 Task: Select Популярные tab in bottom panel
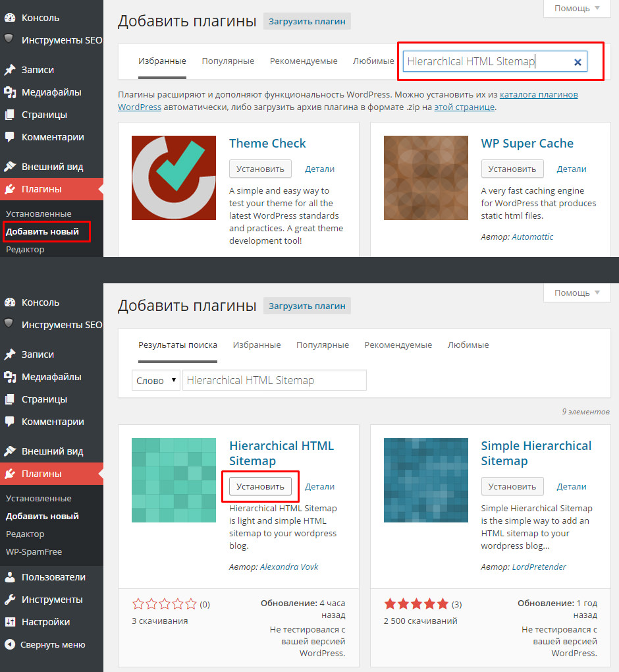pyautogui.click(x=323, y=345)
